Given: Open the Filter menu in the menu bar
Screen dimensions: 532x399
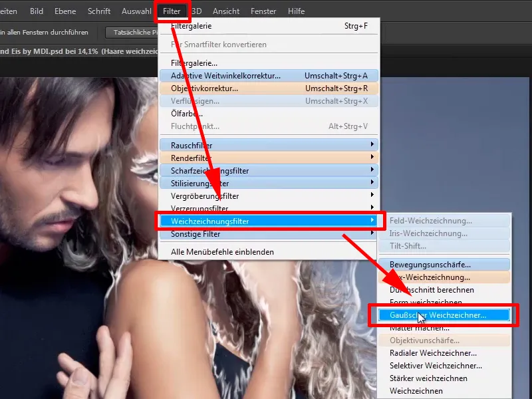Looking at the screenshot, I should (172, 11).
